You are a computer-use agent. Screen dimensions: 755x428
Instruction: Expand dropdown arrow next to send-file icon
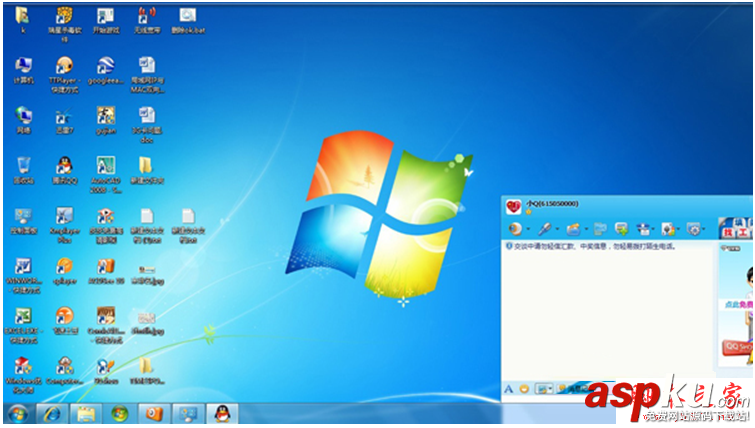pyautogui.click(x=586, y=230)
